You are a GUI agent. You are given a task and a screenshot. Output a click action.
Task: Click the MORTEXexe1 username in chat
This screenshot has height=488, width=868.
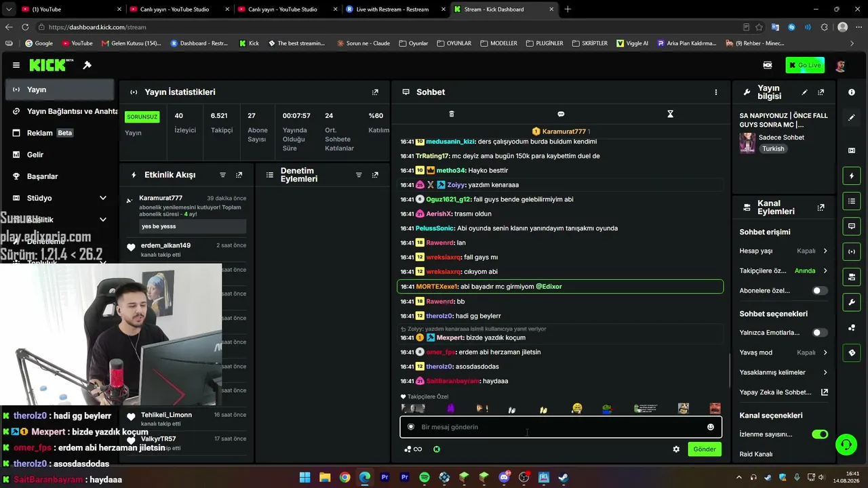pos(437,287)
